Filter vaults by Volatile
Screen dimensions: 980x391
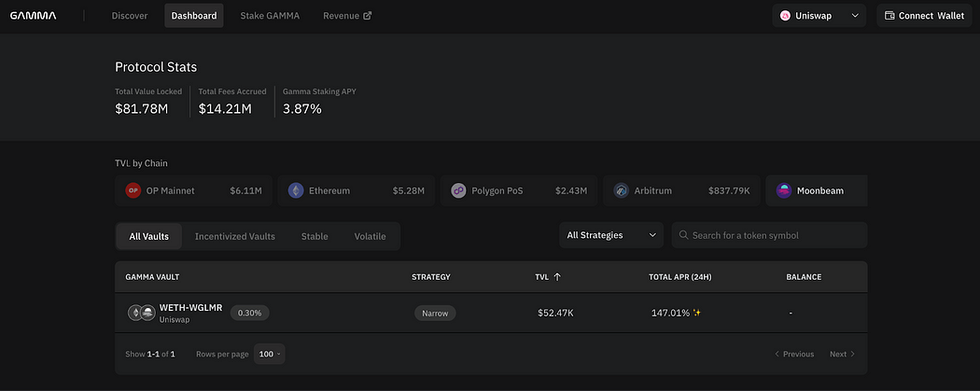pos(370,236)
